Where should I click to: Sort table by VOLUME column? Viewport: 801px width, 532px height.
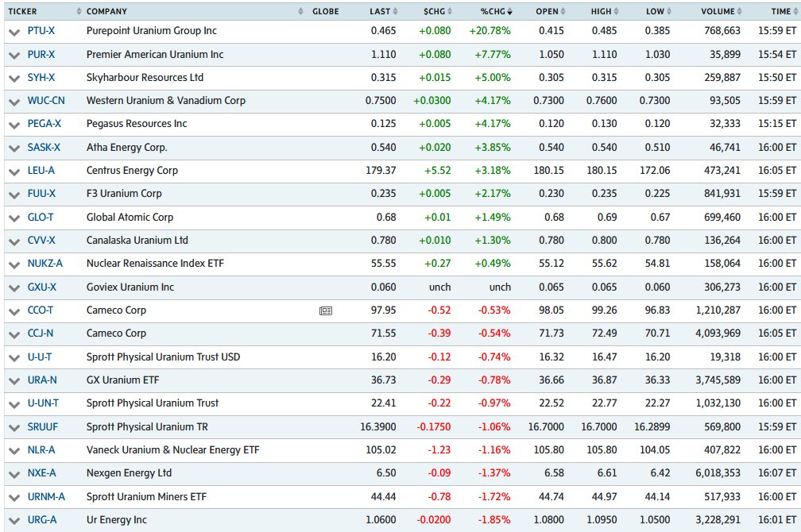[x=722, y=11]
